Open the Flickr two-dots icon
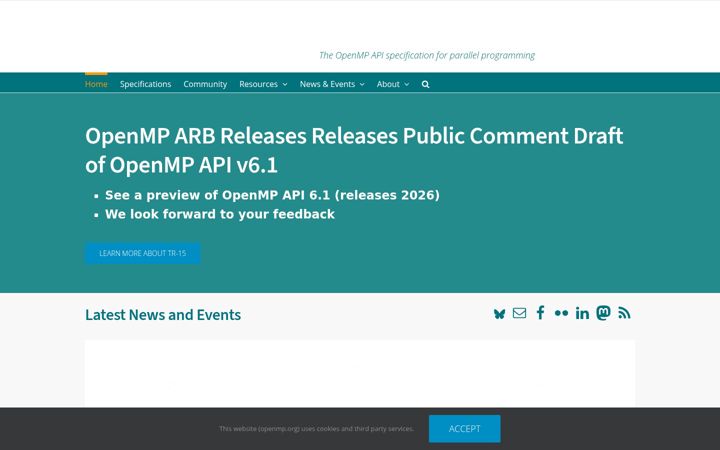 click(x=561, y=313)
